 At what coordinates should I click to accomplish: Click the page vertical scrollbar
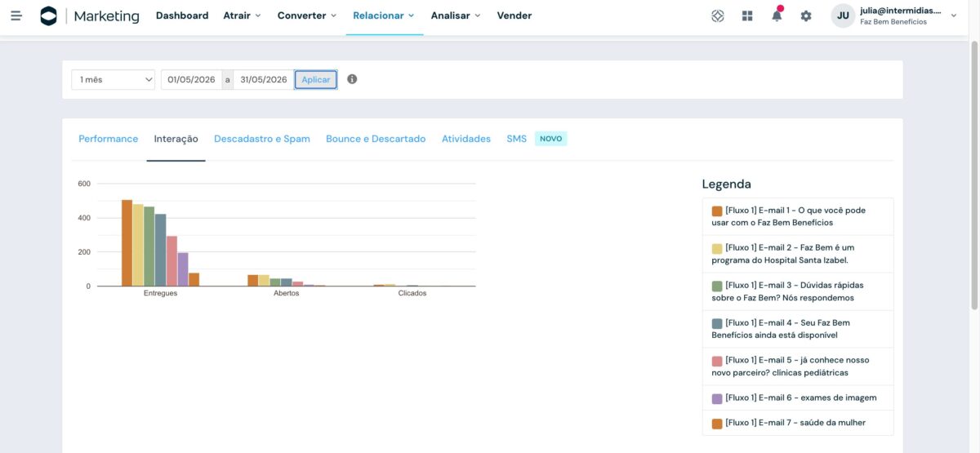tap(973, 175)
